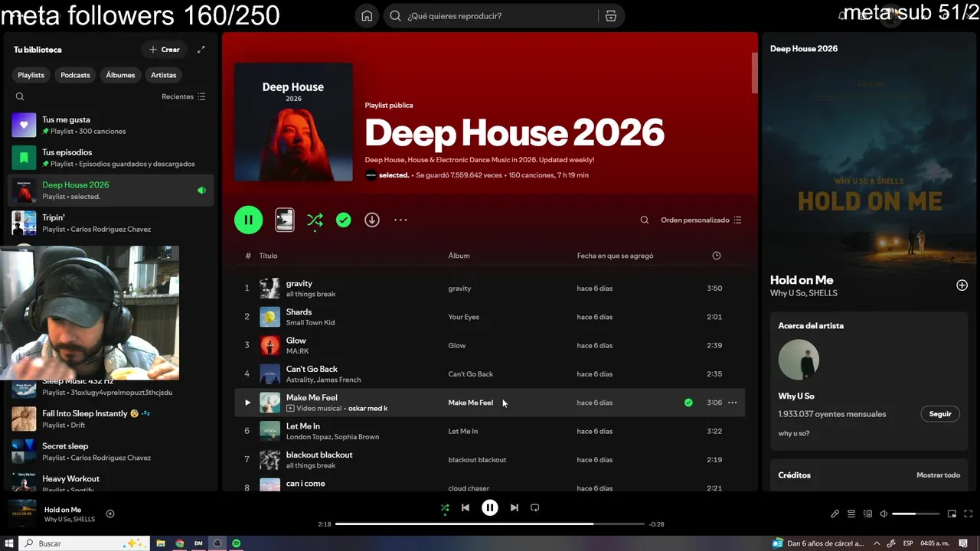Click the Deep House 2026 cover image

click(293, 122)
